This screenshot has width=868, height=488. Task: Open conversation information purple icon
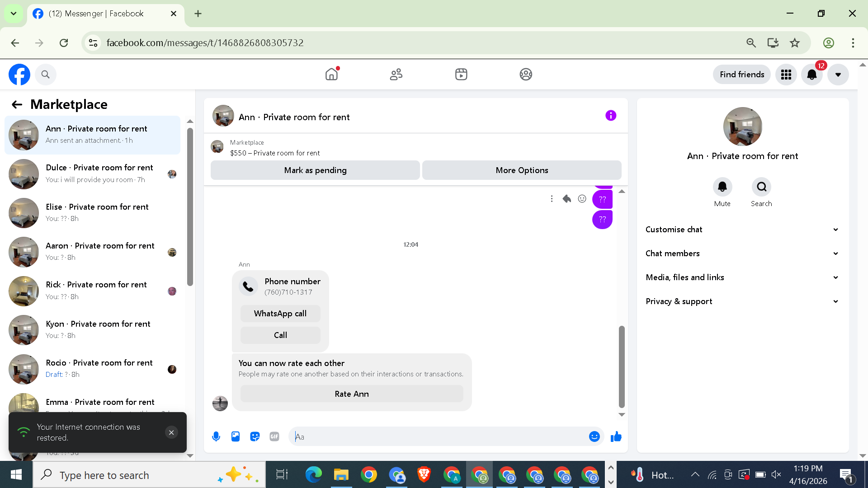(611, 116)
